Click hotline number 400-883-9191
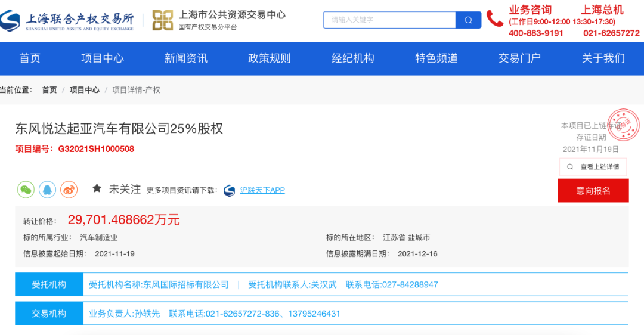The image size is (644, 335). [535, 33]
